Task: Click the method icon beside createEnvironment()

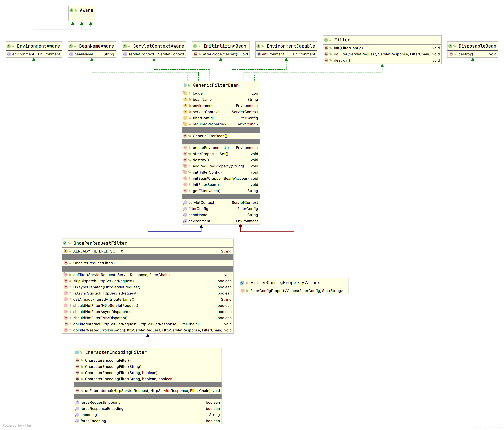Action: tap(185, 148)
